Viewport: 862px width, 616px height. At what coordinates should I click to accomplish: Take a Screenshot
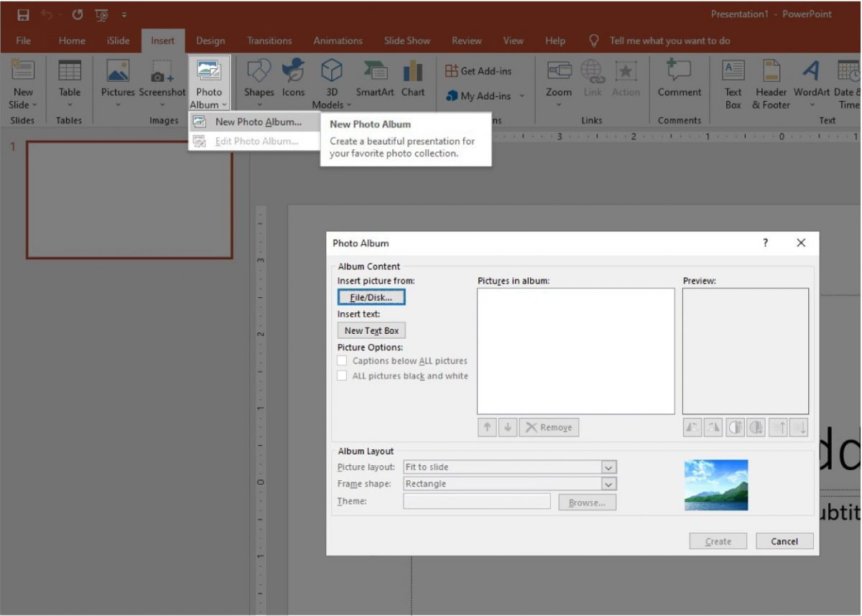coord(162,81)
